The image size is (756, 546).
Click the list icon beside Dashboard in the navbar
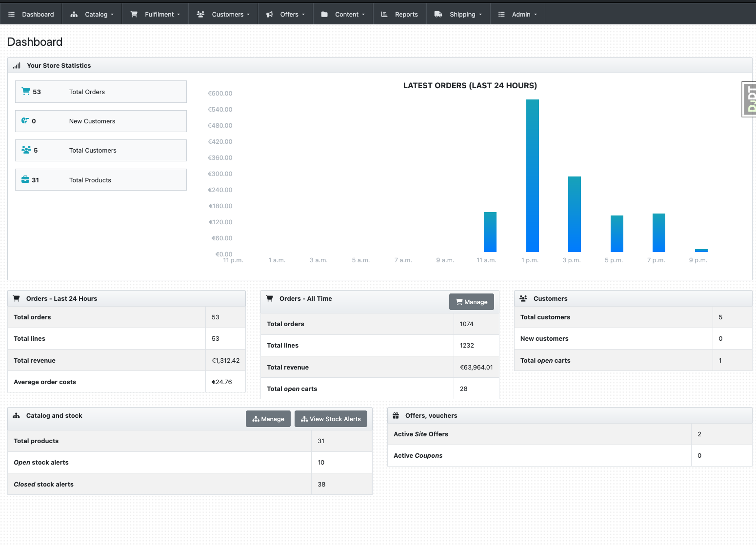tap(11, 14)
